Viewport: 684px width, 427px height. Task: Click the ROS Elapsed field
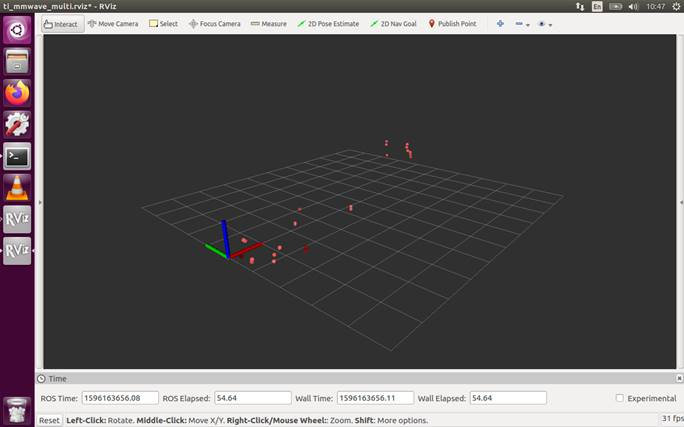click(253, 398)
